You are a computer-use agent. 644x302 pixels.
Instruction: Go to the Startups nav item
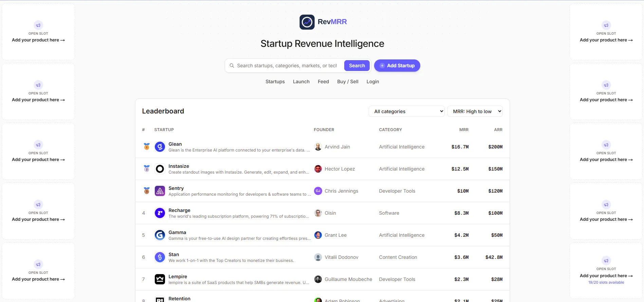(275, 82)
